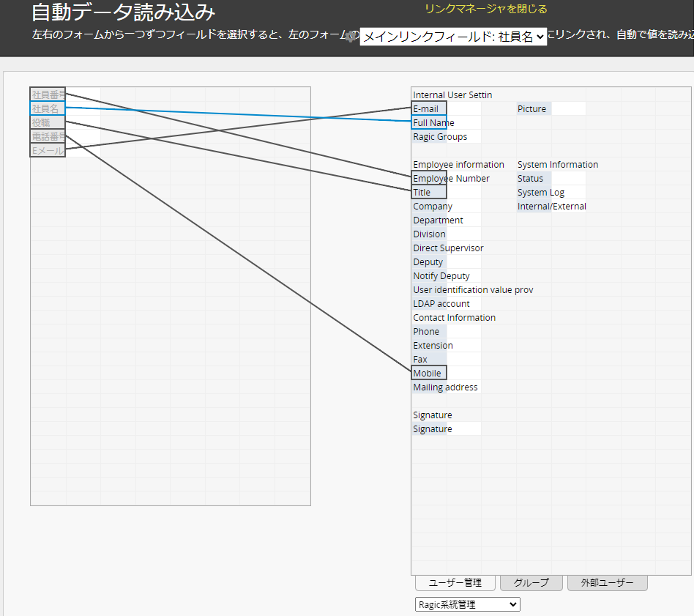Select the 役職 field in the left form
694x616 pixels.
pos(48,122)
